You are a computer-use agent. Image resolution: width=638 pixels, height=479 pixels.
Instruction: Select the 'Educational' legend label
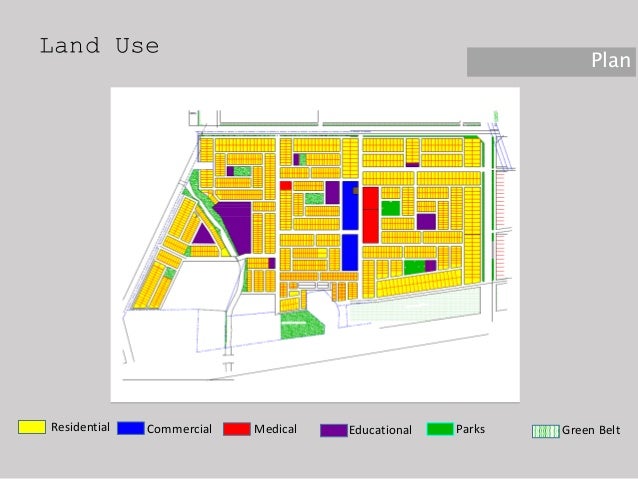pos(380,430)
